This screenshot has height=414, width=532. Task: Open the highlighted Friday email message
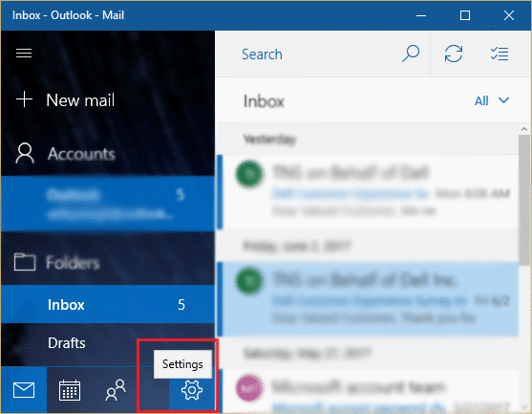tap(368, 299)
